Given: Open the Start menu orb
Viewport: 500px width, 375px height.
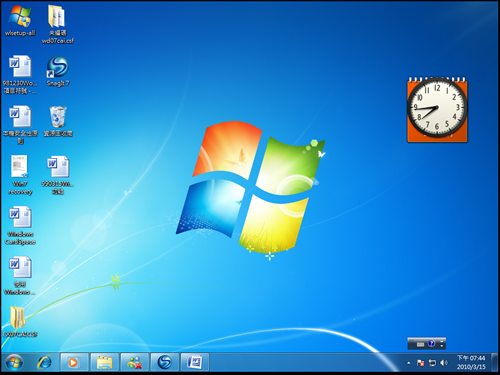Looking at the screenshot, I should click(14, 362).
